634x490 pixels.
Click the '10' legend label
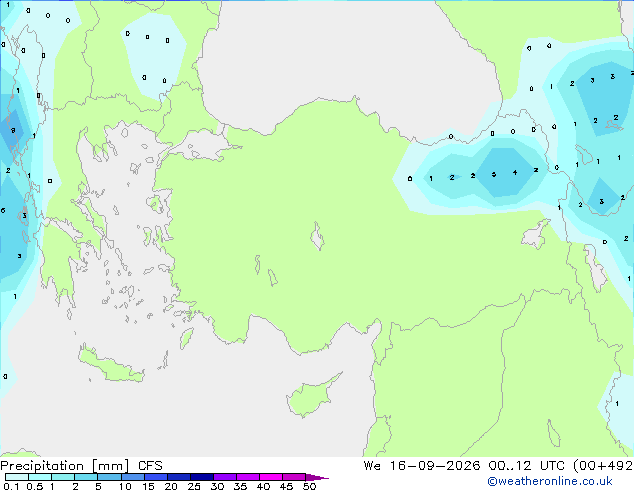point(125,486)
